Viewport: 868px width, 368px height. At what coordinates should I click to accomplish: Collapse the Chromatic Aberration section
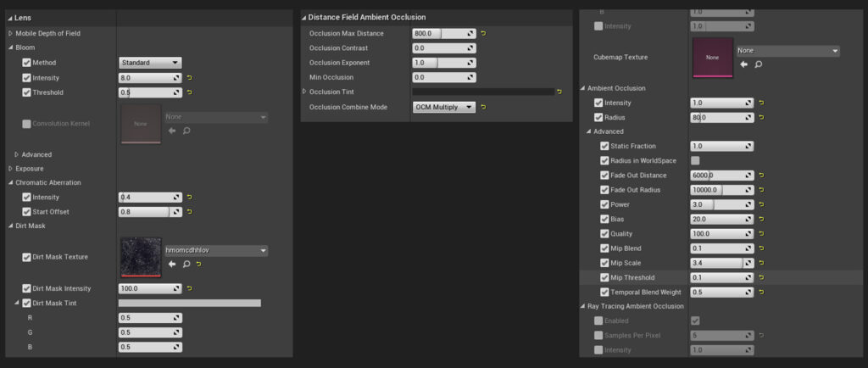(x=10, y=182)
